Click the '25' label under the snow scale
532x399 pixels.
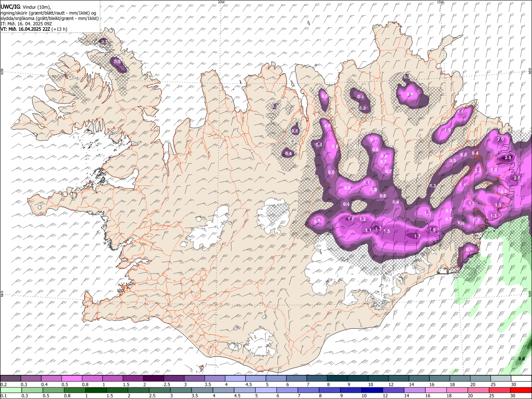(493, 384)
